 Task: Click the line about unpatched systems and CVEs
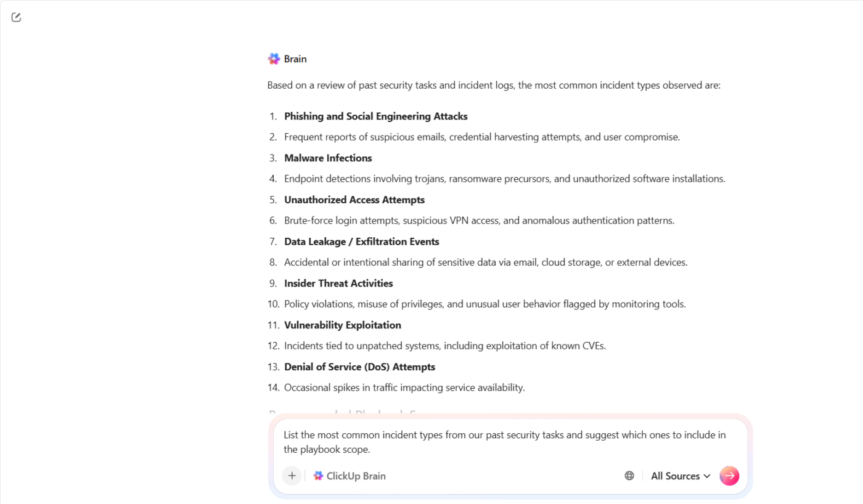pos(444,346)
